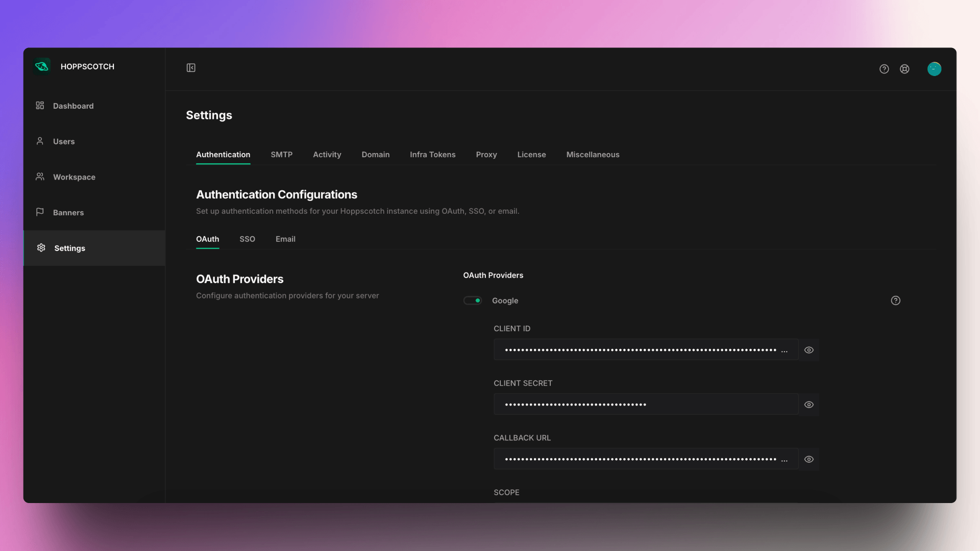Viewport: 980px width, 551px height.
Task: Select the Email sub-tab
Action: [285, 239]
